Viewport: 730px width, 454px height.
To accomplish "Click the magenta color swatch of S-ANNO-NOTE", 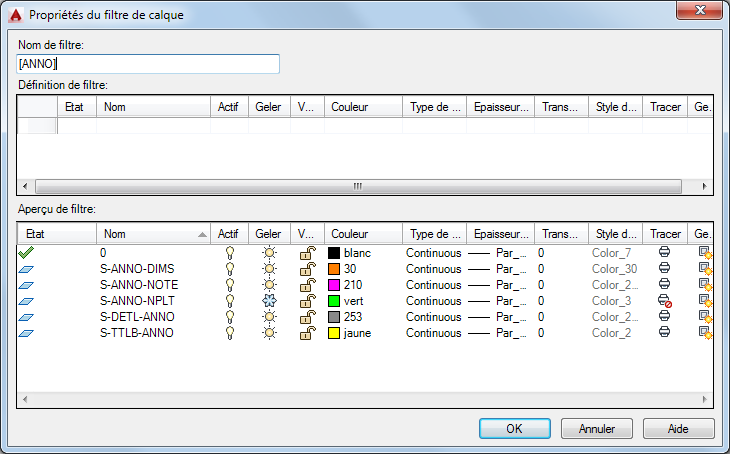I will (334, 285).
